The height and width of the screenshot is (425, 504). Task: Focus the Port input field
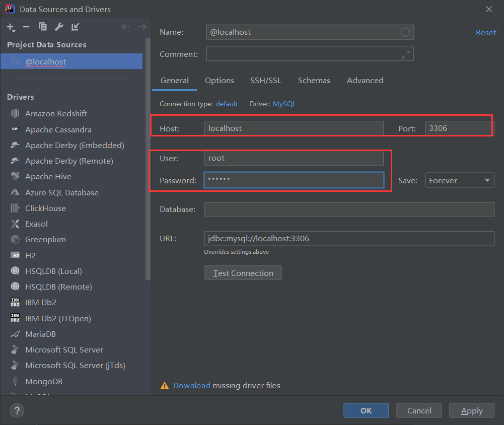tap(460, 128)
